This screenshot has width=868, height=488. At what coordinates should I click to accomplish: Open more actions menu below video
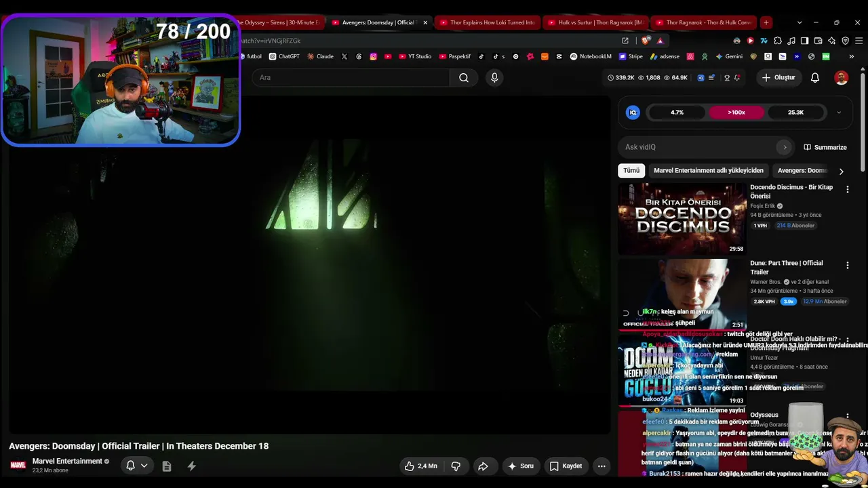pyautogui.click(x=601, y=466)
